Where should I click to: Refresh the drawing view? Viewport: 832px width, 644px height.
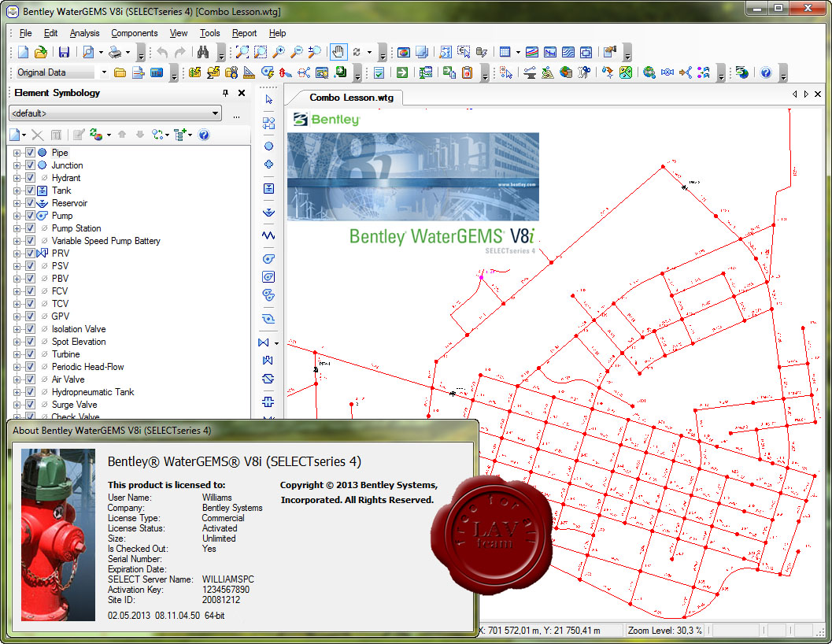[x=357, y=52]
